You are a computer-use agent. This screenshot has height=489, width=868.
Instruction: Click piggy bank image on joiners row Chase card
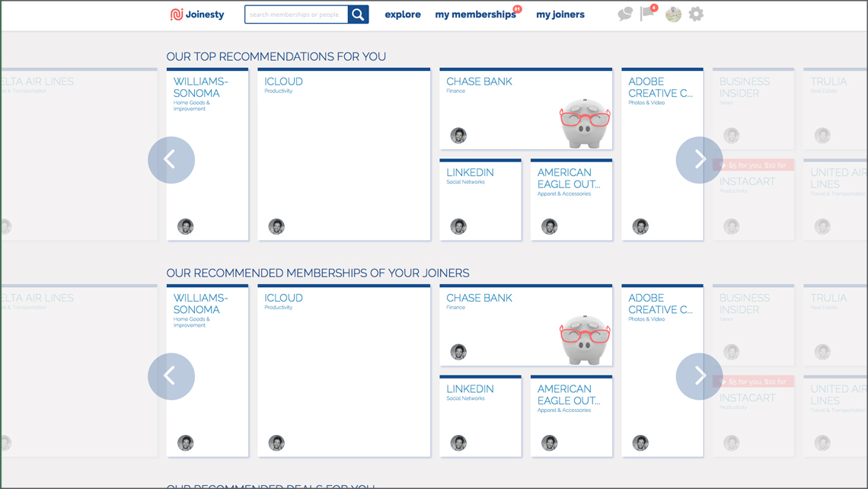coord(585,340)
